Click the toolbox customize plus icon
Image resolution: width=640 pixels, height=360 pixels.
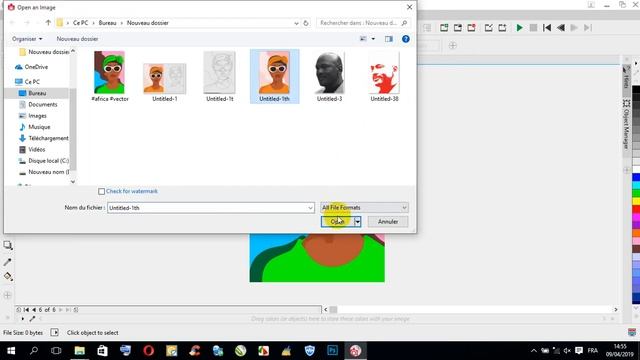point(7,295)
